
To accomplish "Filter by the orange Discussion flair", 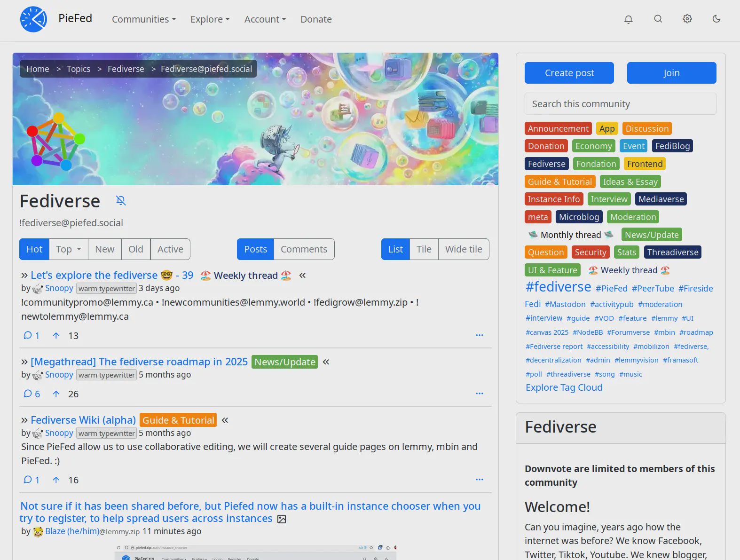I will [x=646, y=128].
